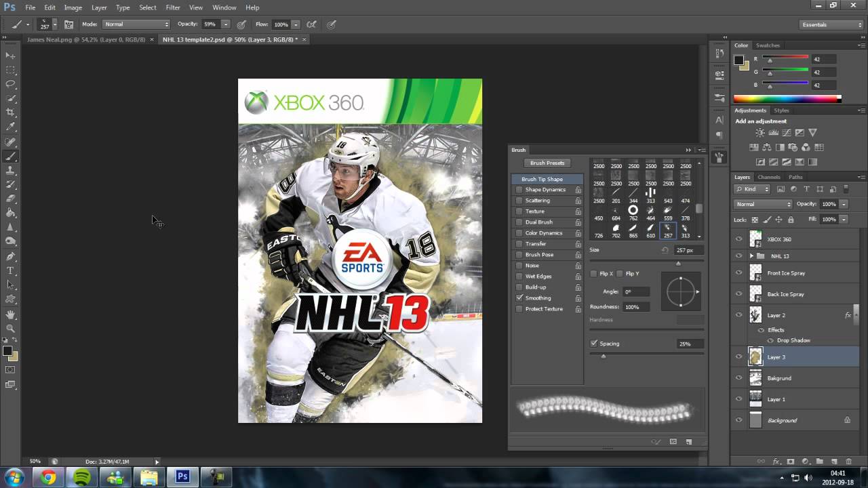The height and width of the screenshot is (488, 868).
Task: Hide the Front Ice Spray layer
Action: click(739, 273)
